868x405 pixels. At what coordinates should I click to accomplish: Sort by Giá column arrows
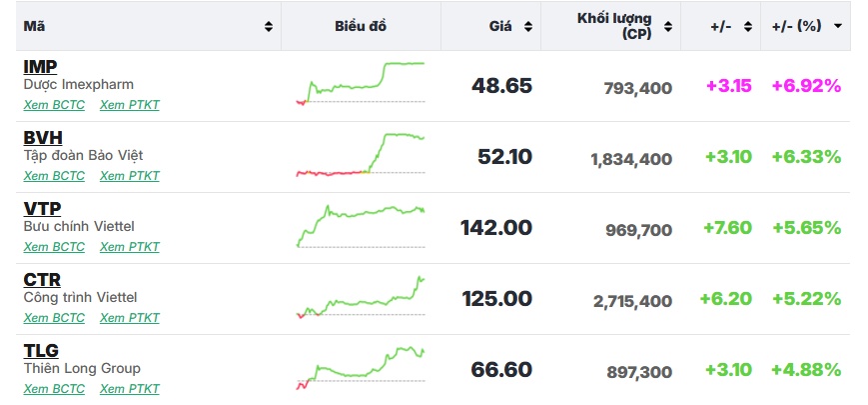pos(528,27)
